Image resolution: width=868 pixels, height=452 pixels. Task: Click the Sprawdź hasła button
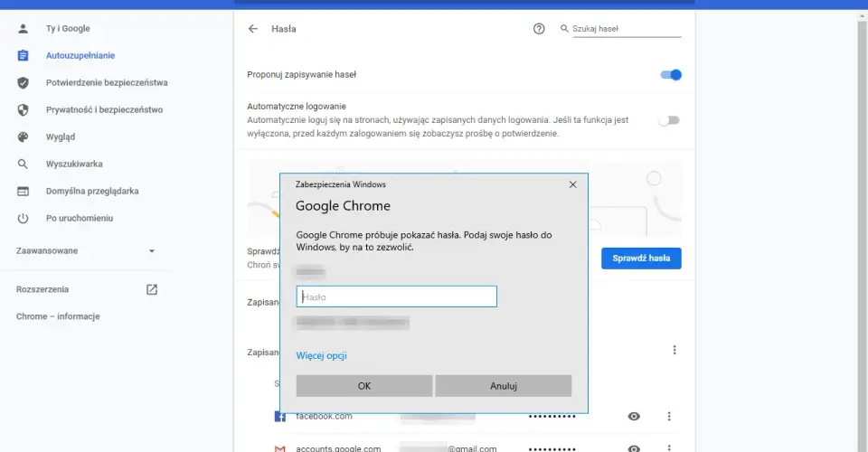641,259
